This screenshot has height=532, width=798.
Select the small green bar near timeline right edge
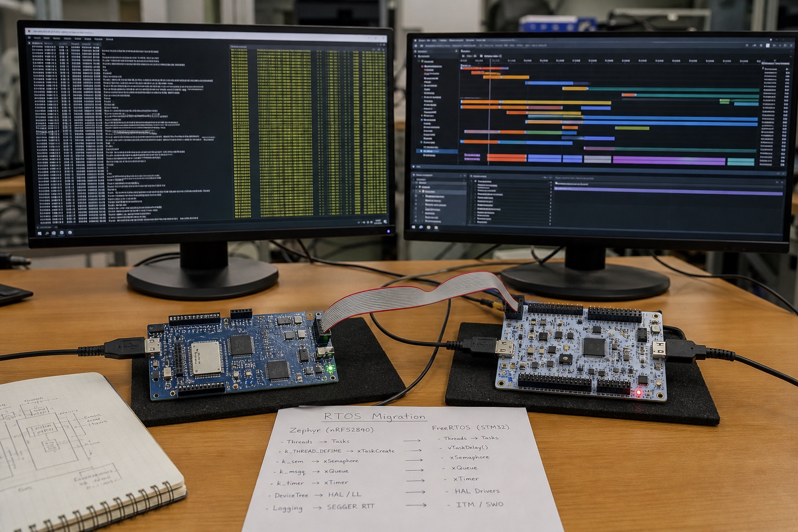(724, 101)
